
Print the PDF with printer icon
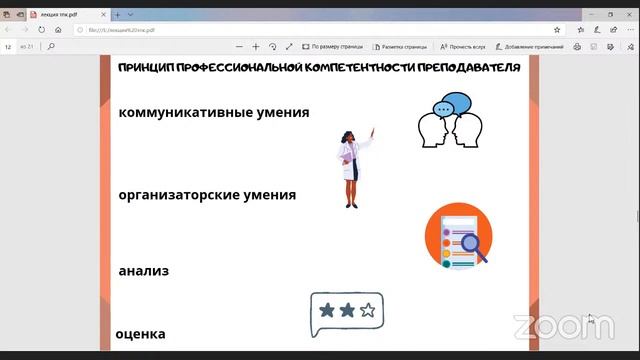tap(577, 47)
